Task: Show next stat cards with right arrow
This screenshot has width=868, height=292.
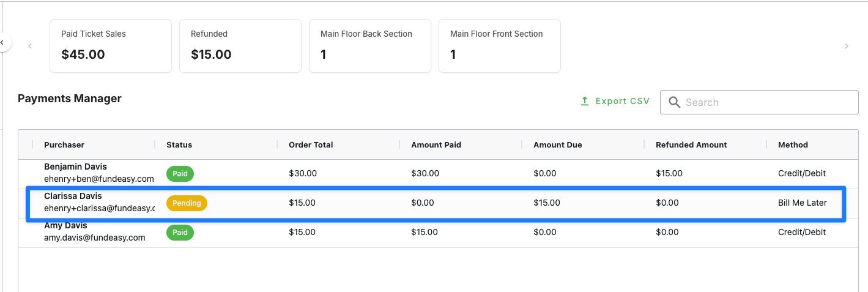Action: (x=847, y=46)
